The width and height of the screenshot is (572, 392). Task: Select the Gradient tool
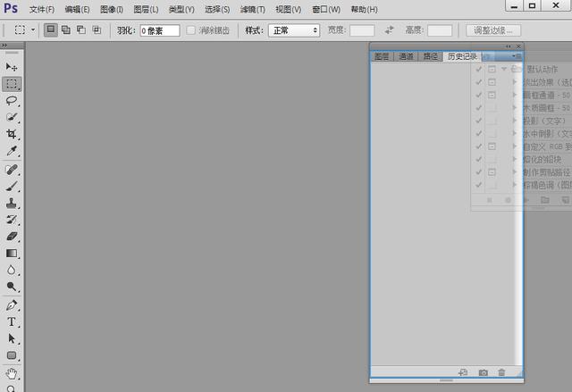[12, 254]
